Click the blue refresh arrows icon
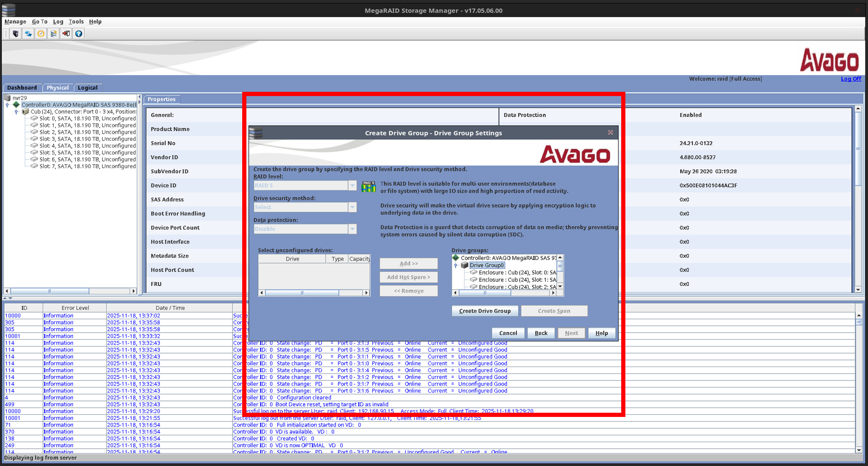 click(28, 34)
